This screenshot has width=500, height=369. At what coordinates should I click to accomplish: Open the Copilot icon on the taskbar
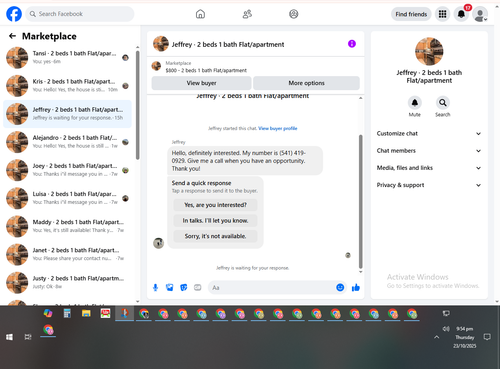[48, 313]
